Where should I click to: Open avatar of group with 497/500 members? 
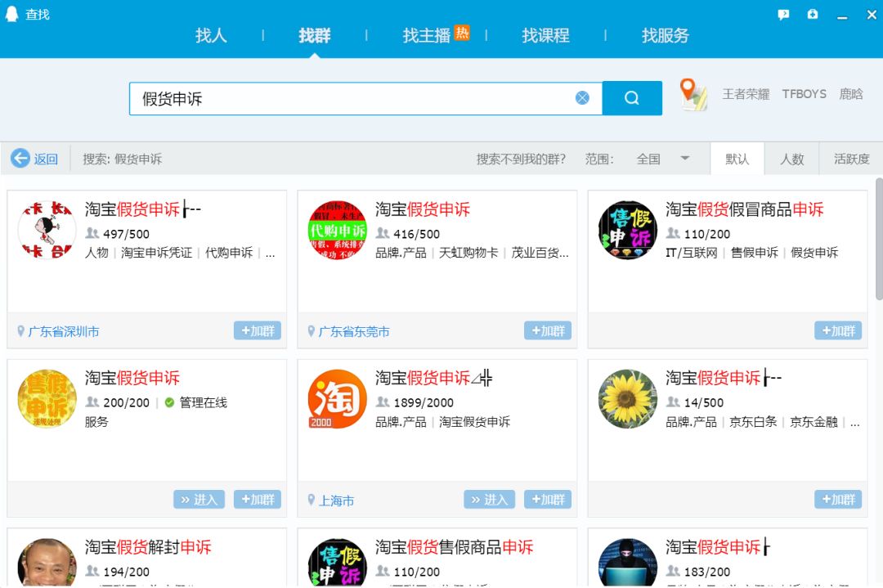pyautogui.click(x=47, y=230)
